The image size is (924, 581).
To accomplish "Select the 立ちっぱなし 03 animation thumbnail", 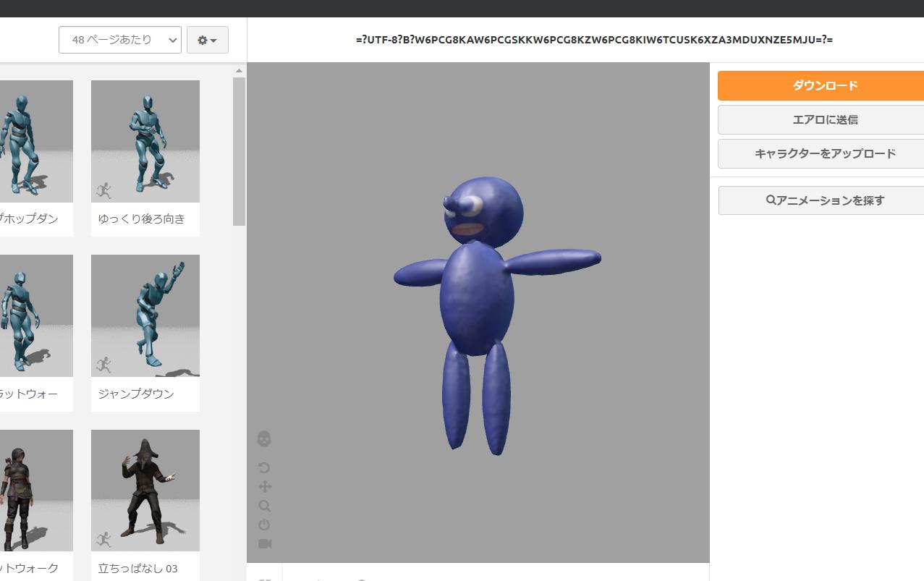I will pyautogui.click(x=145, y=491).
